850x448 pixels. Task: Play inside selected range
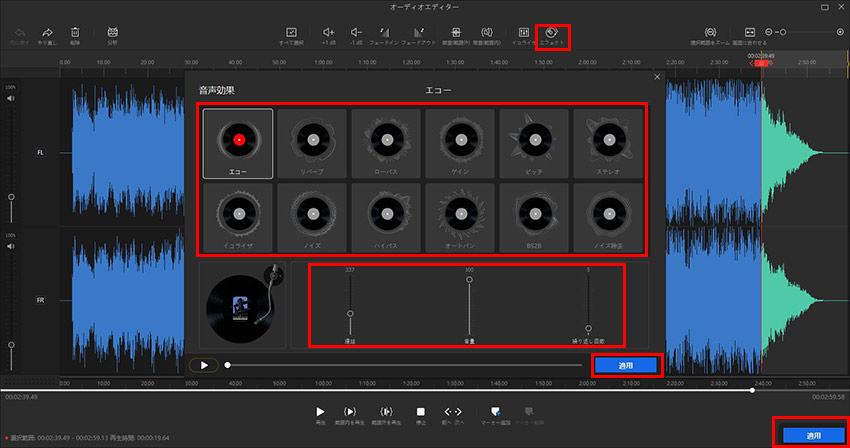(350, 412)
